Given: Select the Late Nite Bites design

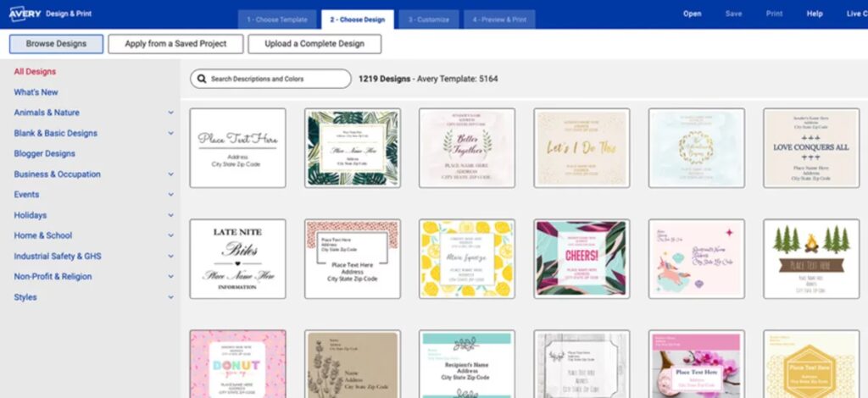Looking at the screenshot, I should (x=237, y=258).
